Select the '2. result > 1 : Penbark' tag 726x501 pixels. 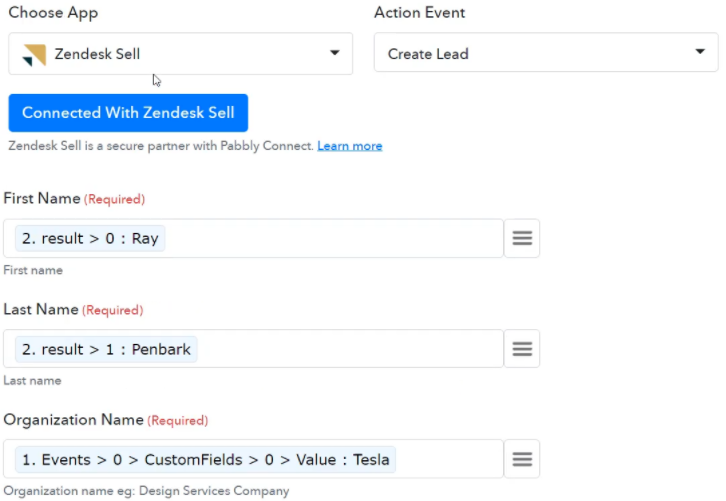(x=106, y=349)
